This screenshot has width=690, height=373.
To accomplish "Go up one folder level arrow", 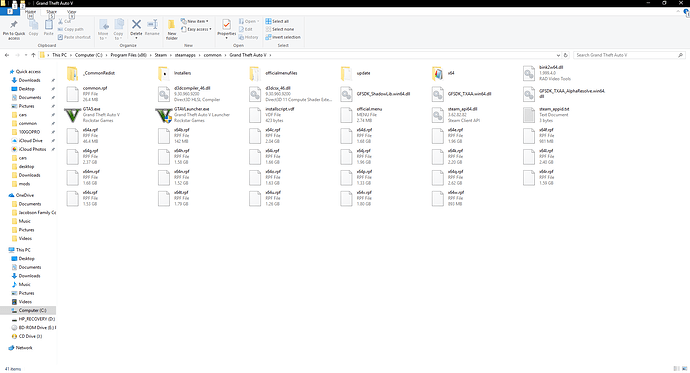I will tap(33, 55).
